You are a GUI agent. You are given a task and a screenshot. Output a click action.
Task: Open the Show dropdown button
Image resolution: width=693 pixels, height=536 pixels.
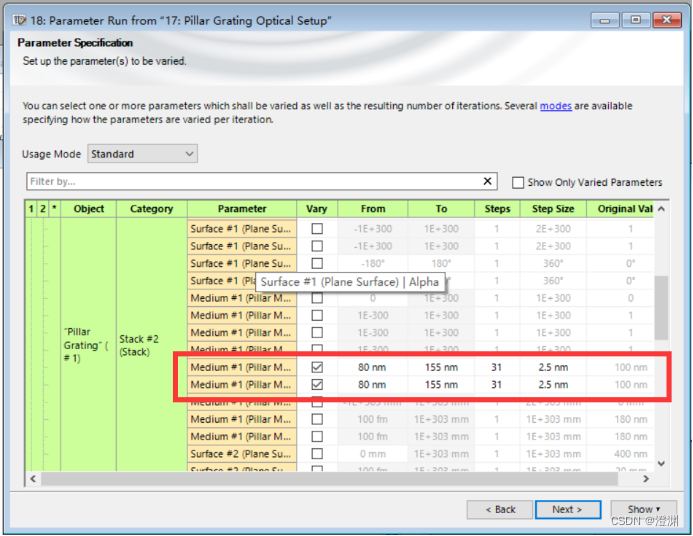pos(644,509)
